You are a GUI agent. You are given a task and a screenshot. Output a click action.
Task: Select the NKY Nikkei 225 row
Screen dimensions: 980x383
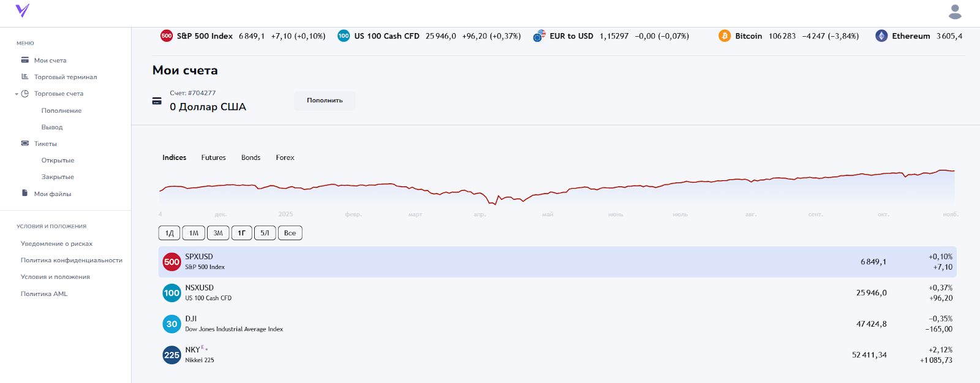click(557, 355)
